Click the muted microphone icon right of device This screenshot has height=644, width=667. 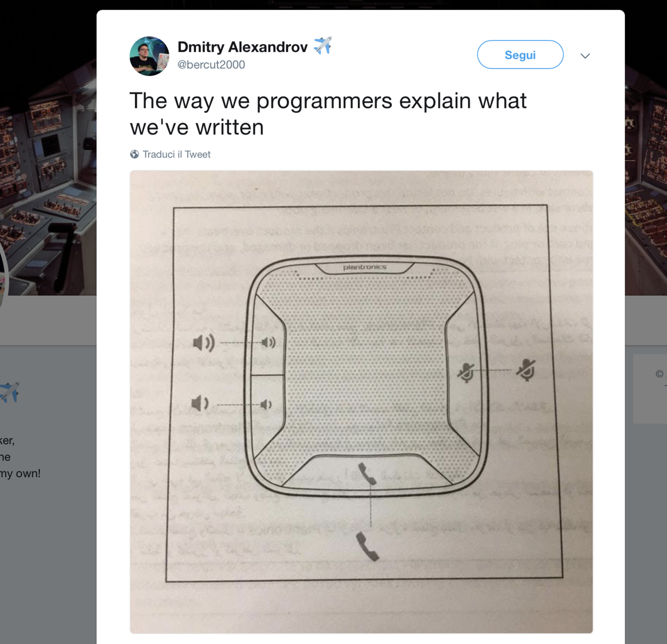[x=526, y=370]
